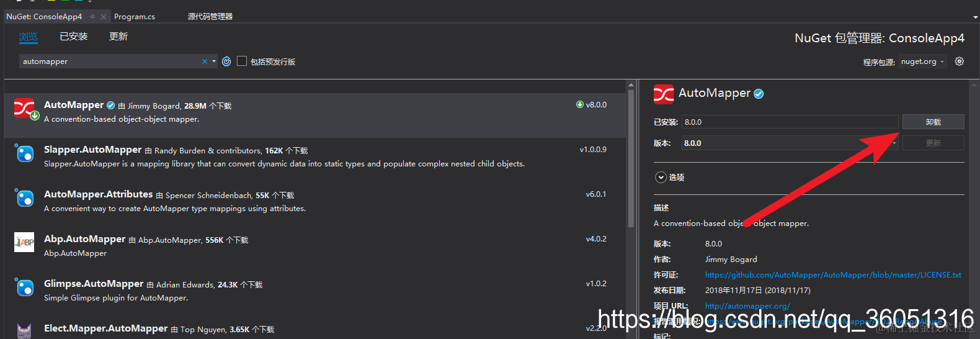Click the package list vertical scrollbar

pos(631,158)
